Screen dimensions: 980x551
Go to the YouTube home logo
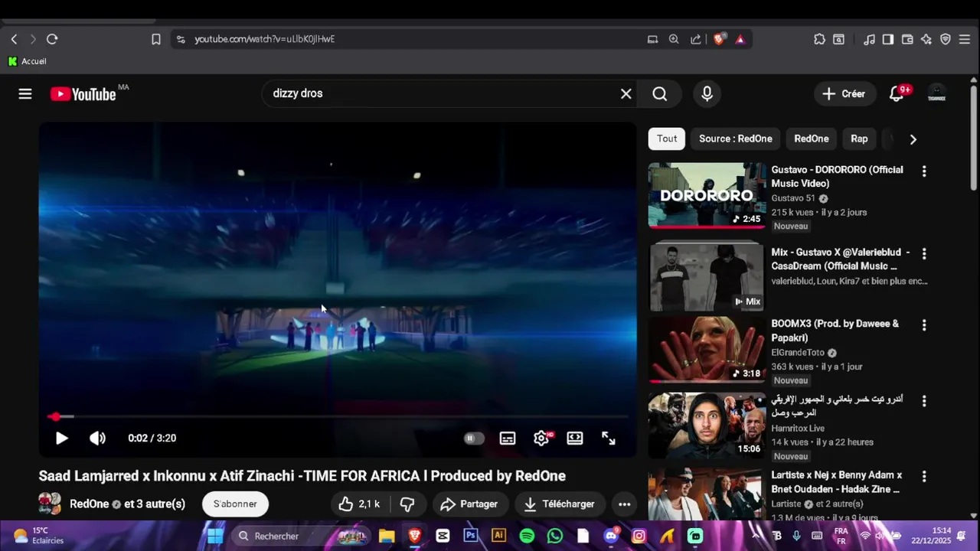tap(83, 94)
